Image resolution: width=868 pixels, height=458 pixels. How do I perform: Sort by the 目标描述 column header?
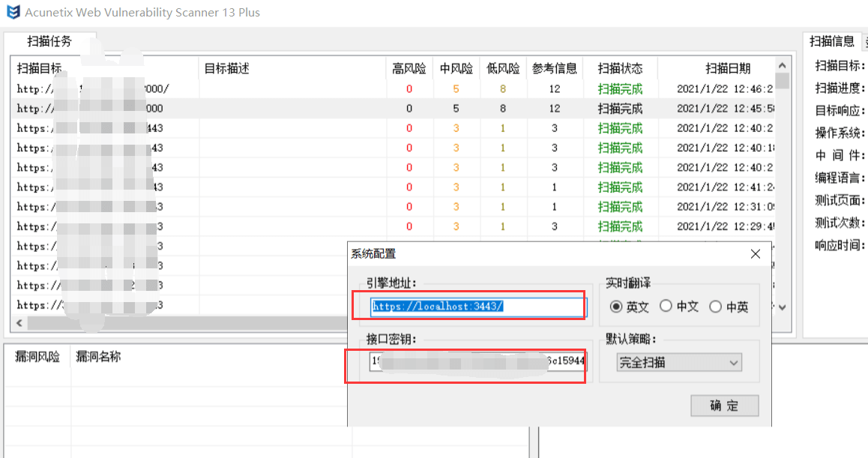pyautogui.click(x=292, y=68)
